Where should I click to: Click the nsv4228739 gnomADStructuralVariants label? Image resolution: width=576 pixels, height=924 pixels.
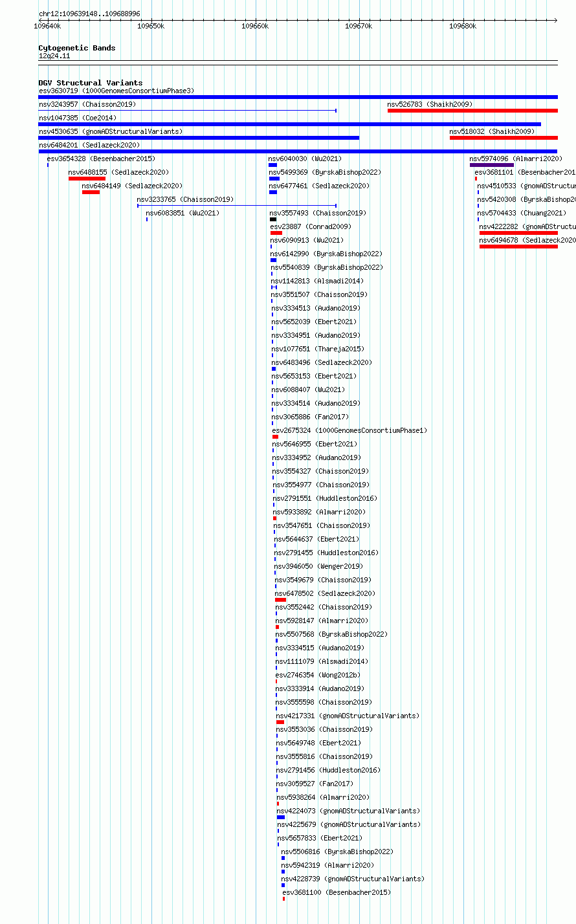pos(353,879)
